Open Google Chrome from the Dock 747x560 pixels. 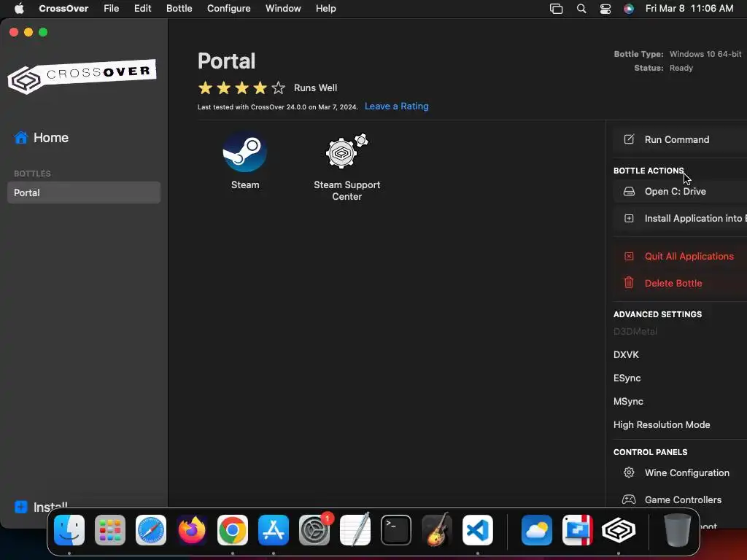[233, 530]
